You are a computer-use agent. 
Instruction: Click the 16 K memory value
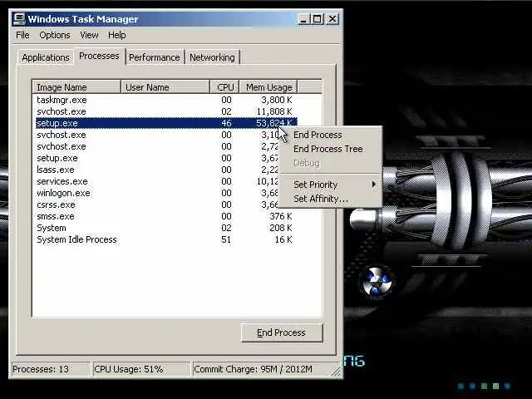point(283,239)
